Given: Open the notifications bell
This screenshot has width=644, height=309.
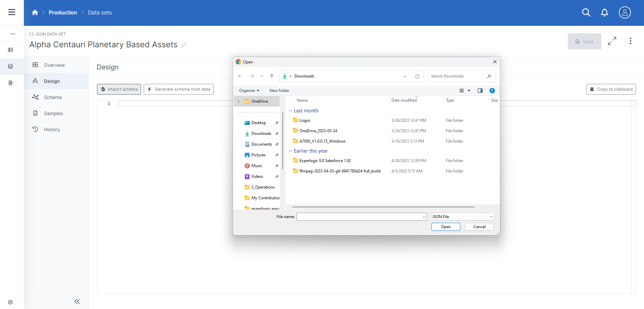Looking at the screenshot, I should (604, 12).
